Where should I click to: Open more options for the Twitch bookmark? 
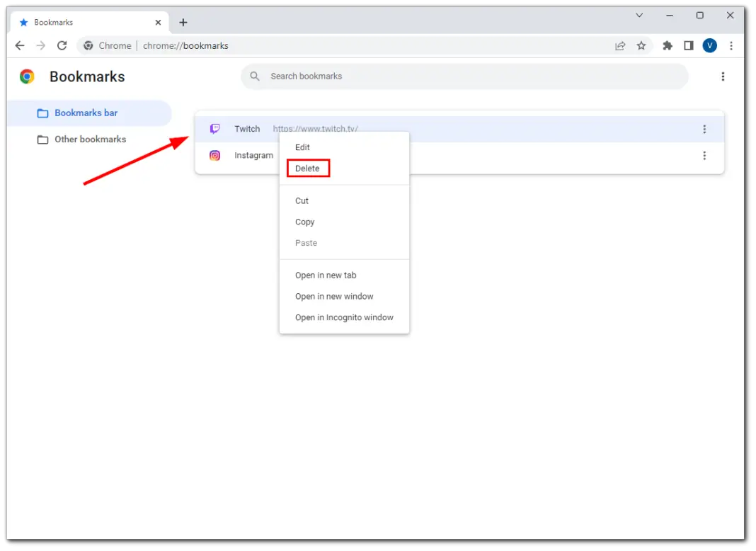[704, 129]
